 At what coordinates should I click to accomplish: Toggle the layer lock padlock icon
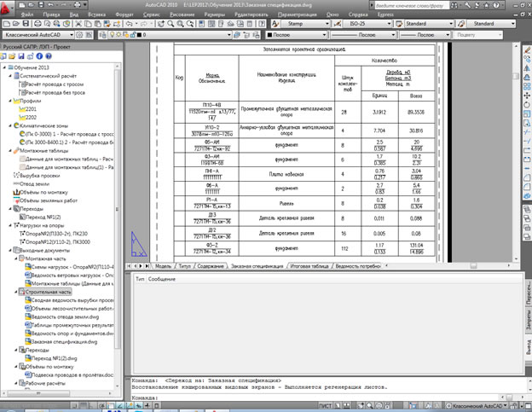(x=133, y=35)
